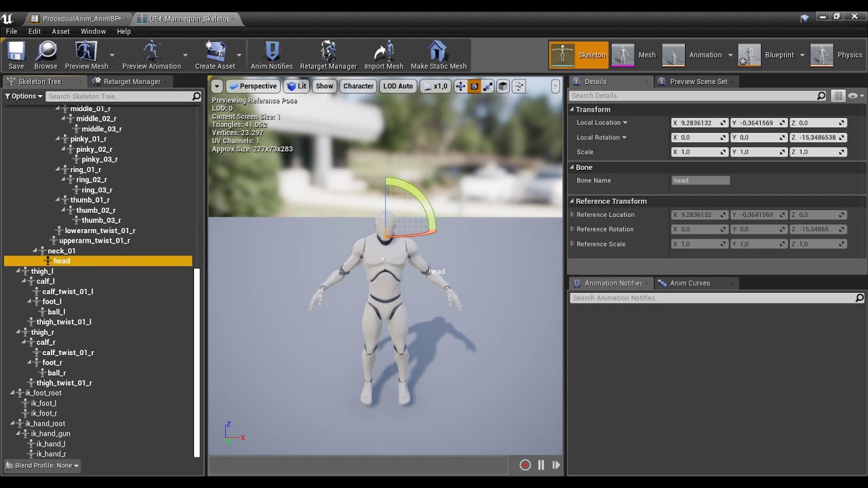Expand the Reference Rotation row
Viewport: 868px width, 488px height.
[572, 229]
